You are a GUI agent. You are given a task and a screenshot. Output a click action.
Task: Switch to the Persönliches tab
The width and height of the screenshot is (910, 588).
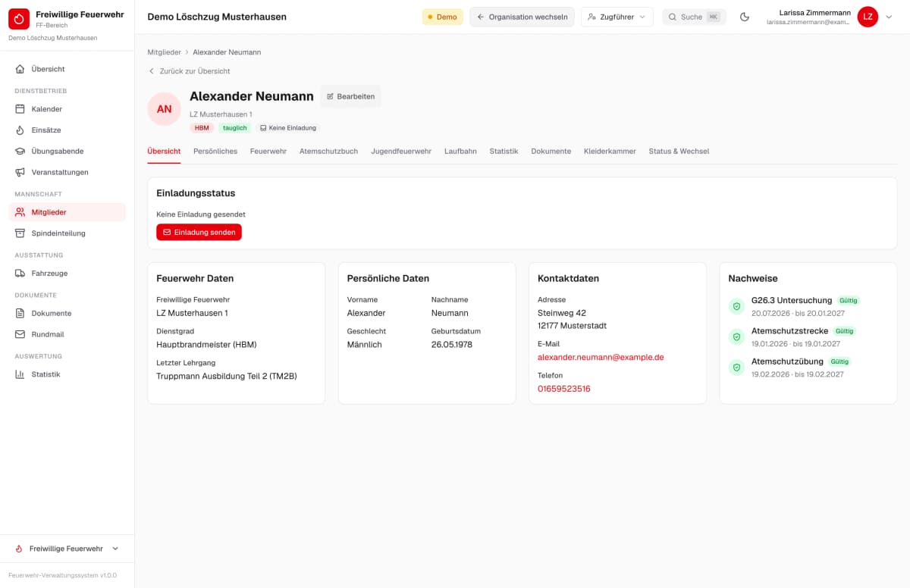tap(215, 152)
